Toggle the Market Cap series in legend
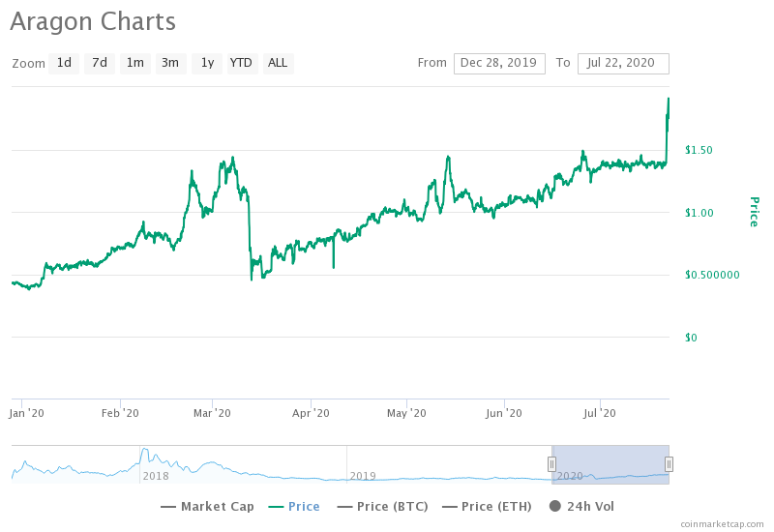The height and width of the screenshot is (532, 774). pos(207,506)
